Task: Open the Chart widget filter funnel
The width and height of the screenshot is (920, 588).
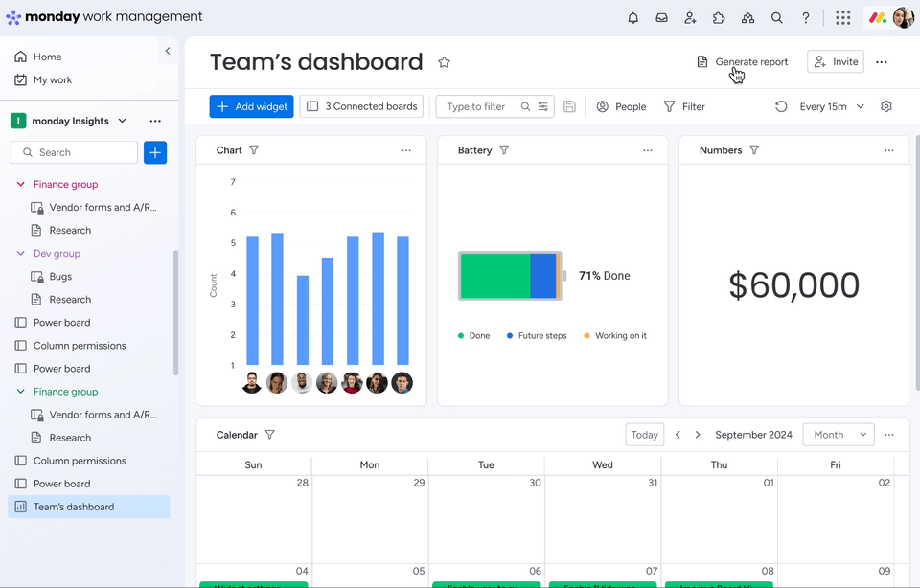Action: pyautogui.click(x=254, y=150)
